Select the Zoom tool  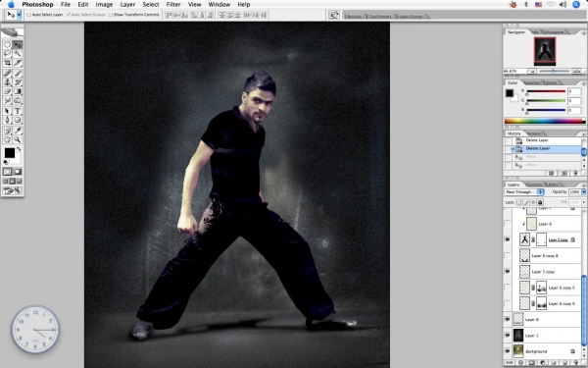tap(18, 139)
